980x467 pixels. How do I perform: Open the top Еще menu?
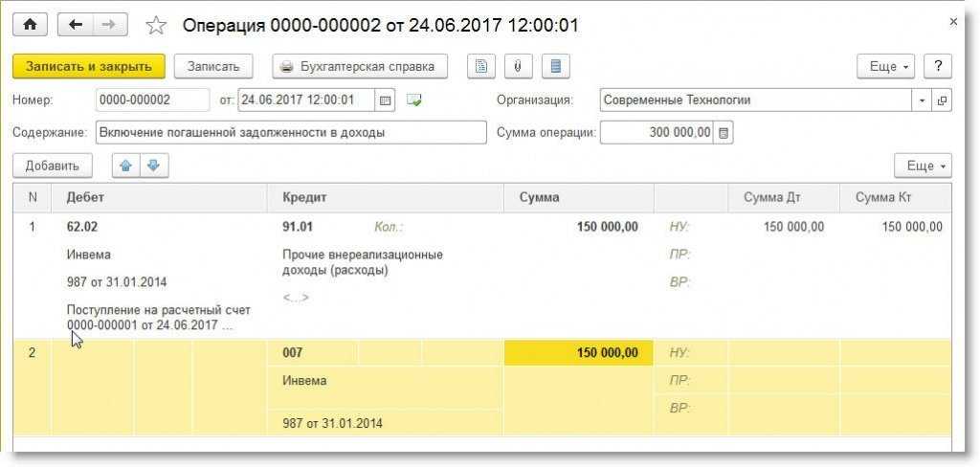click(x=887, y=66)
